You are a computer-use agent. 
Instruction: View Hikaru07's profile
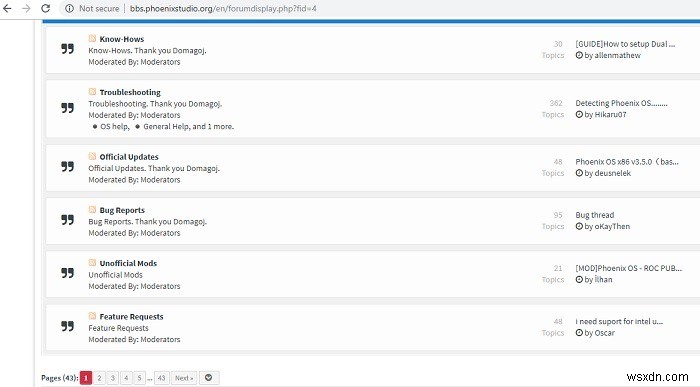[x=610, y=114]
